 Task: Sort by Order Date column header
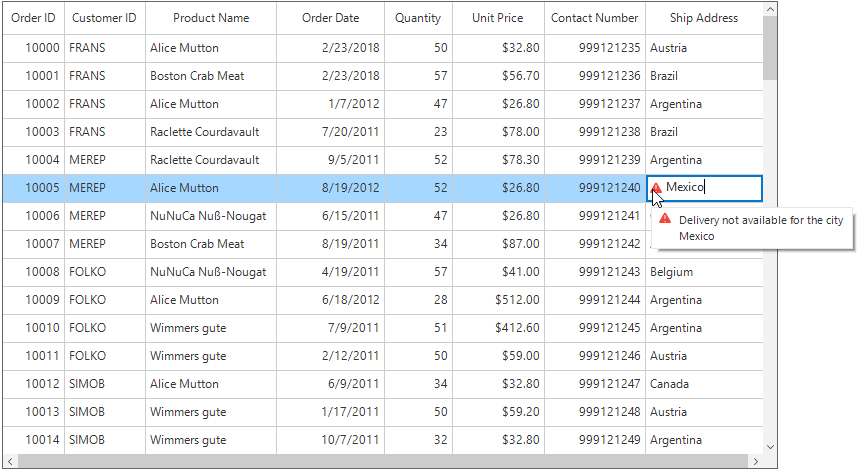tap(331, 18)
